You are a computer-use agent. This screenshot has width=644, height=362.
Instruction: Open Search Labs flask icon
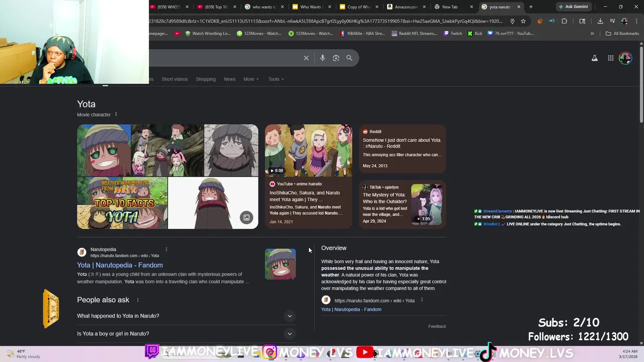[595, 58]
